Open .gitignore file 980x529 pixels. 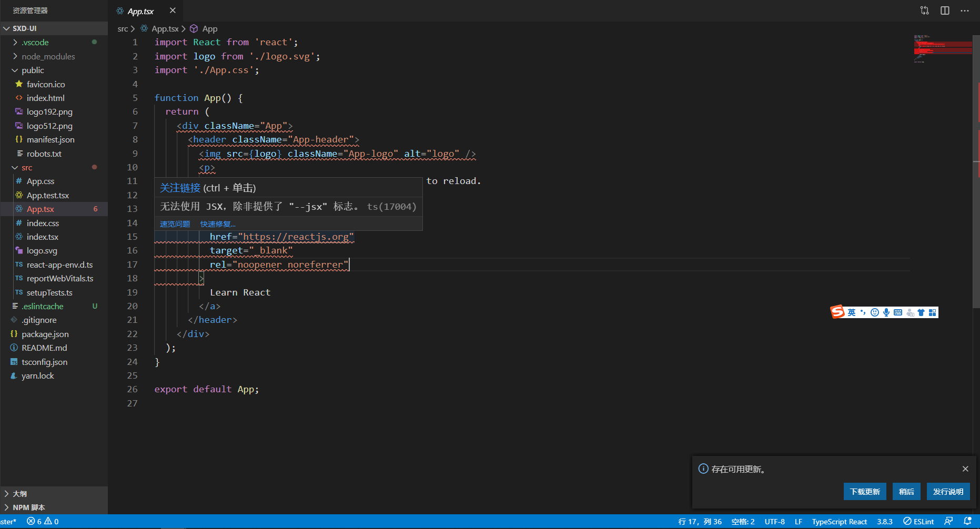[54, 320]
